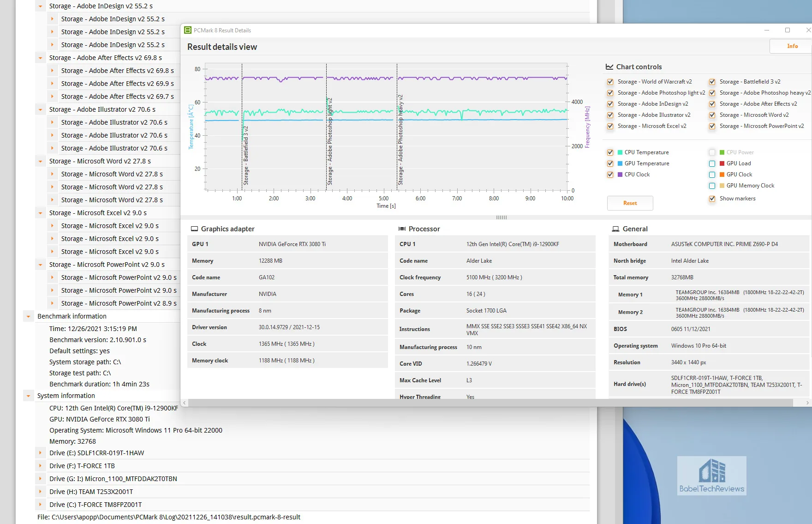812x524 pixels.
Task: Expand Drive (H:) TEAM T253X2001T entry
Action: click(40, 492)
